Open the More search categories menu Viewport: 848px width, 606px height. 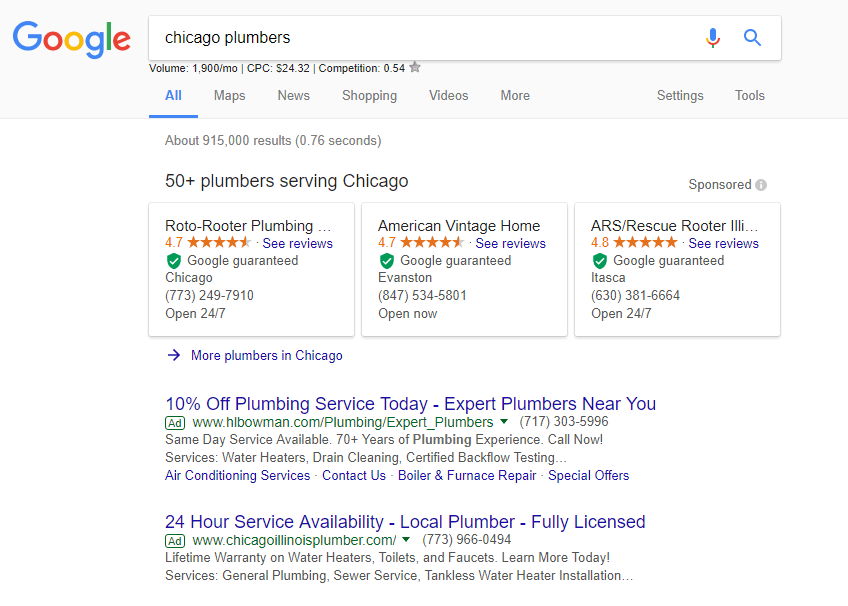tap(515, 96)
